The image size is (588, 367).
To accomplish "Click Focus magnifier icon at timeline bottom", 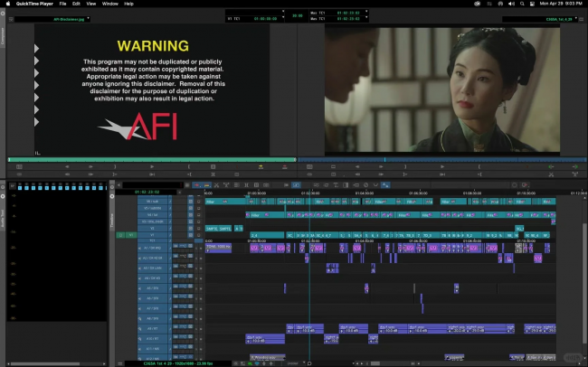I will [309, 363].
